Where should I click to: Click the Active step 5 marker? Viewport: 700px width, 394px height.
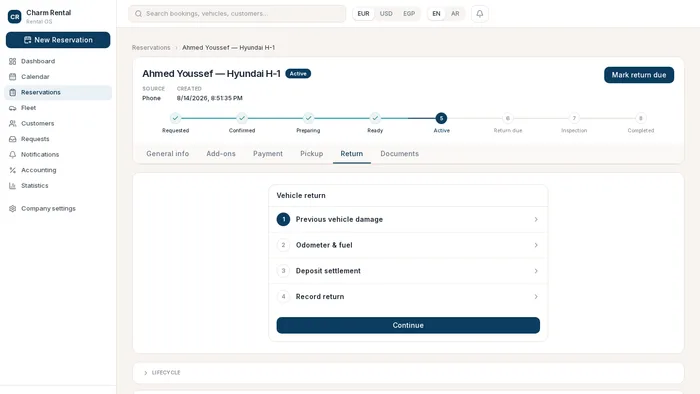coord(441,118)
